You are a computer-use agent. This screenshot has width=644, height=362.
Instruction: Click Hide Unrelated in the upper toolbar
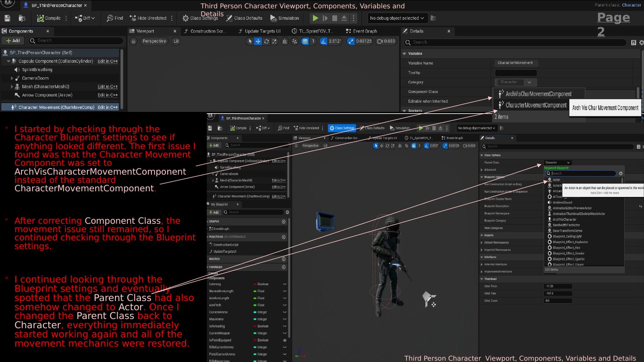point(148,18)
